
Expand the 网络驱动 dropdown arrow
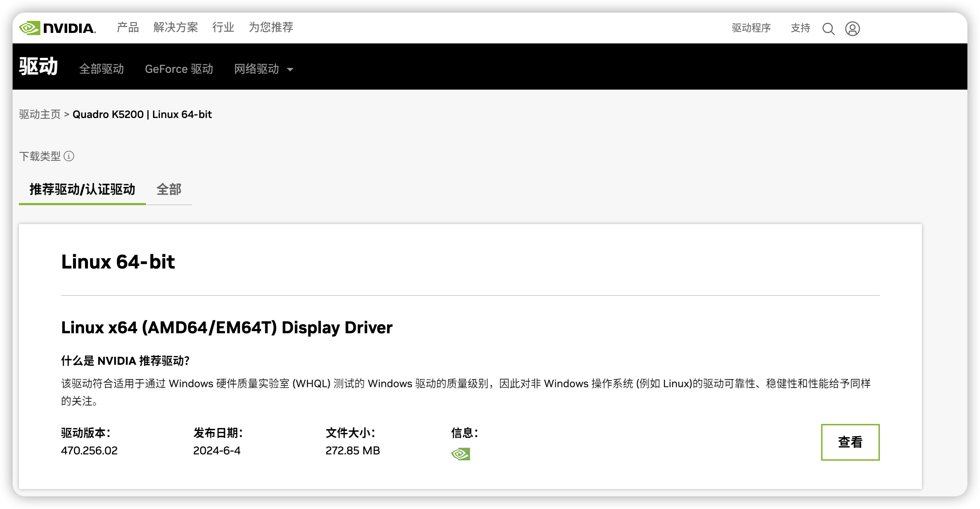(x=290, y=70)
